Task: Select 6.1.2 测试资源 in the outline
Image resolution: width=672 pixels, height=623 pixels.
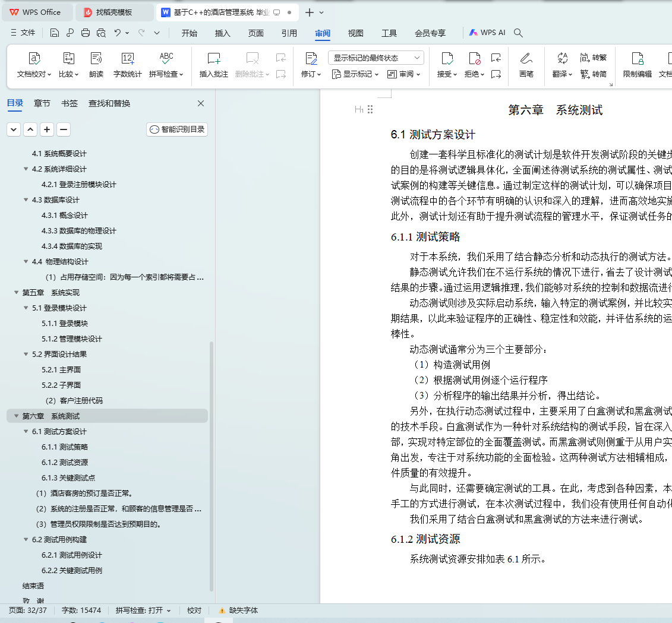Action: 65,462
